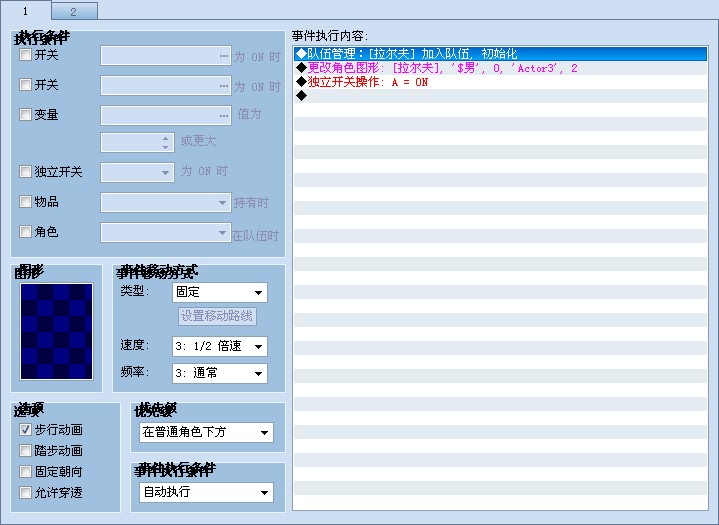
Task: Click the variable value spinner arrows
Action: point(166,143)
